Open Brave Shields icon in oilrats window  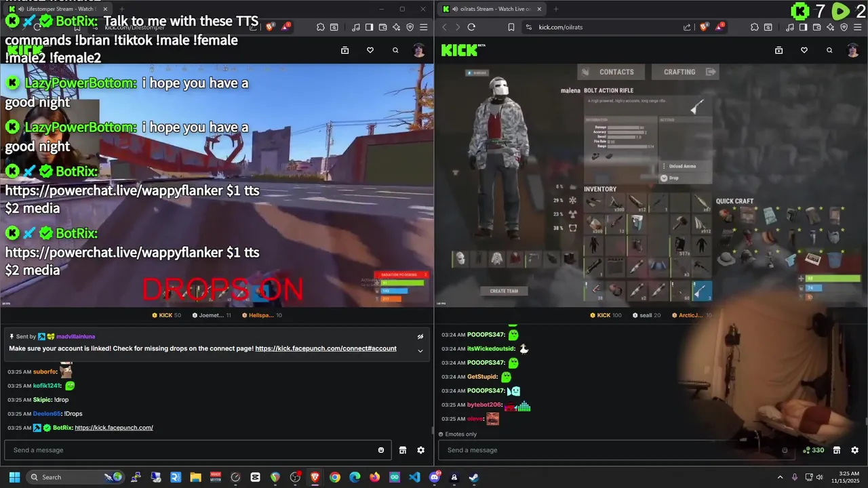click(x=704, y=27)
